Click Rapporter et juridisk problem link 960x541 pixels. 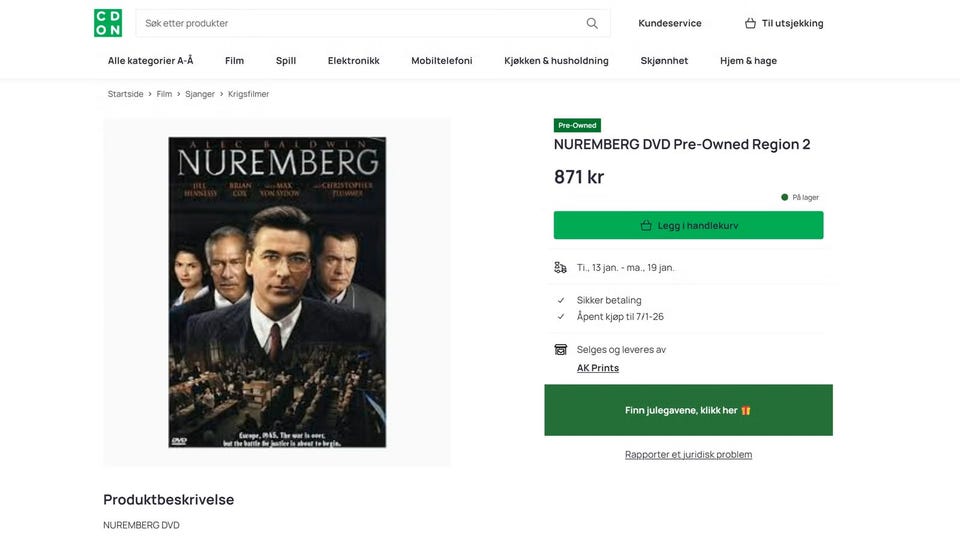(x=689, y=455)
